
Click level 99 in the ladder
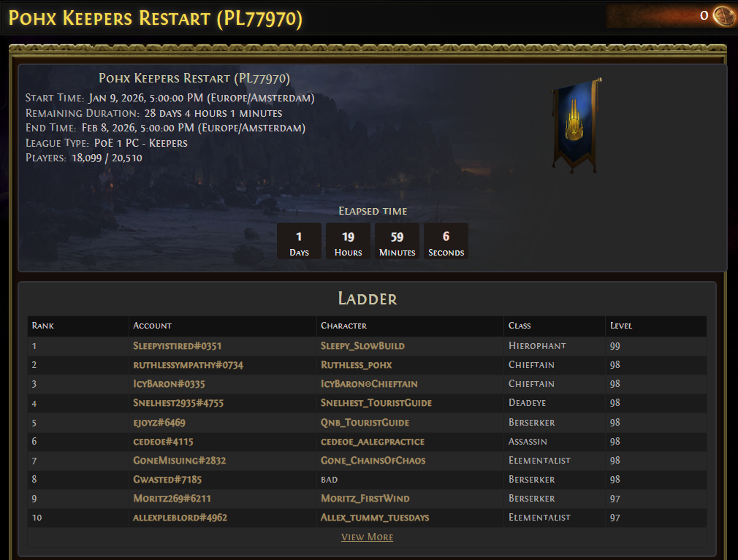coord(615,346)
